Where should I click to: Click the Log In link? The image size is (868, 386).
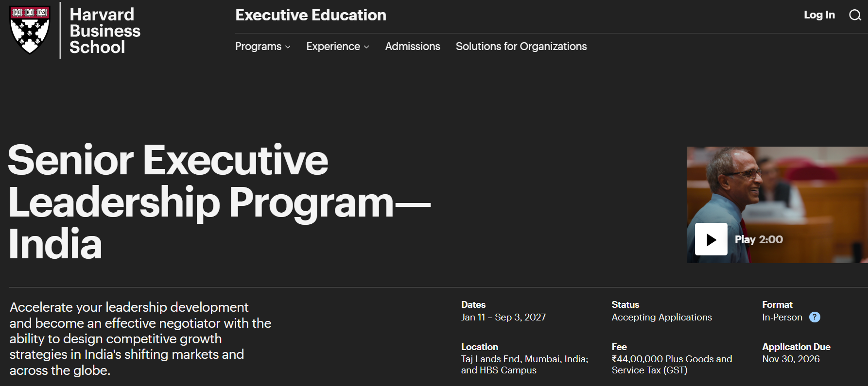click(x=819, y=15)
